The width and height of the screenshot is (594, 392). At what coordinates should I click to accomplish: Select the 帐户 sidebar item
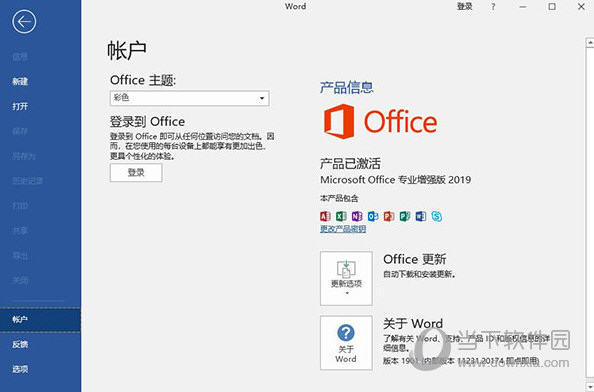[40, 320]
